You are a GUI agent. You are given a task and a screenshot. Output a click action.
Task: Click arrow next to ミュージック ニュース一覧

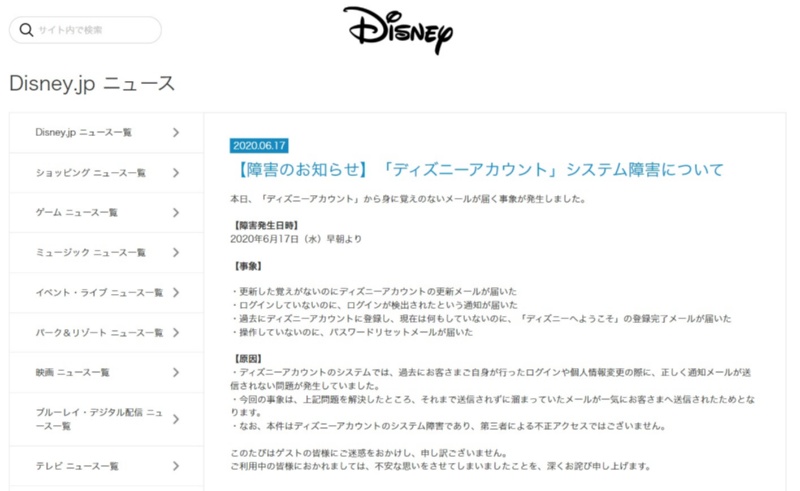point(176,253)
